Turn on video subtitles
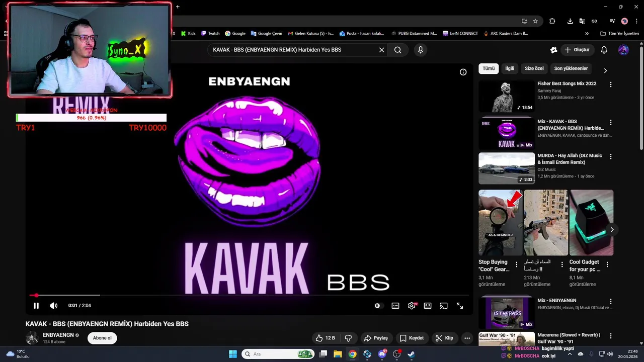Viewport: 644px width, 362px height. [395, 306]
